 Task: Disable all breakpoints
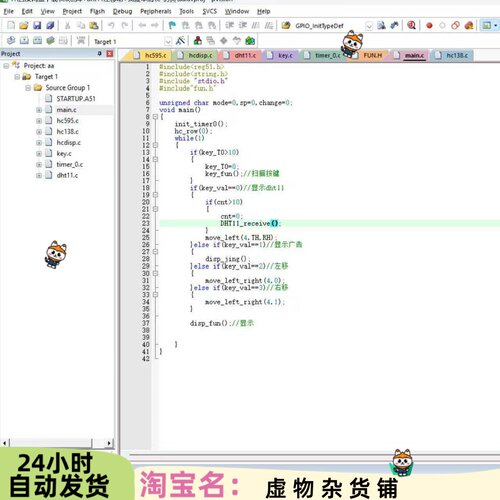pos(455,25)
